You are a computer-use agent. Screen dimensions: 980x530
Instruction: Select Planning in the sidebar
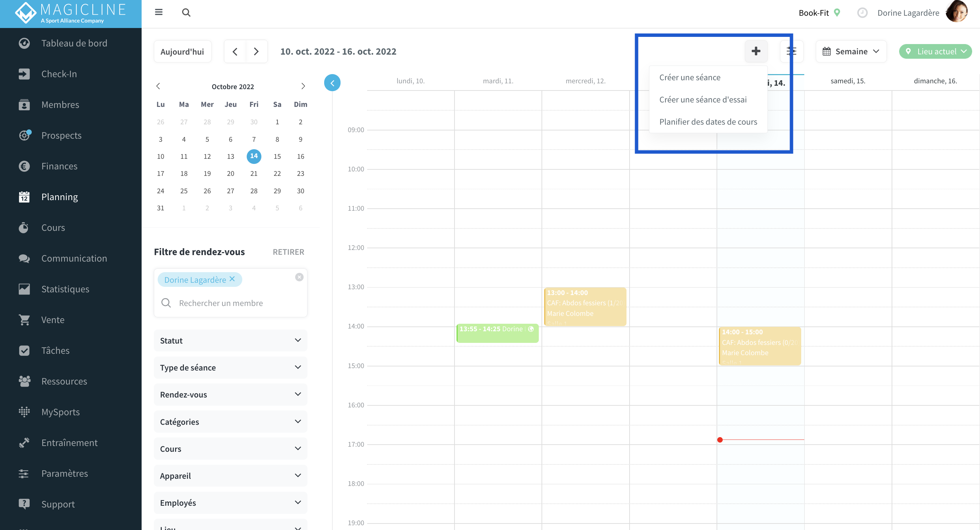71,197
